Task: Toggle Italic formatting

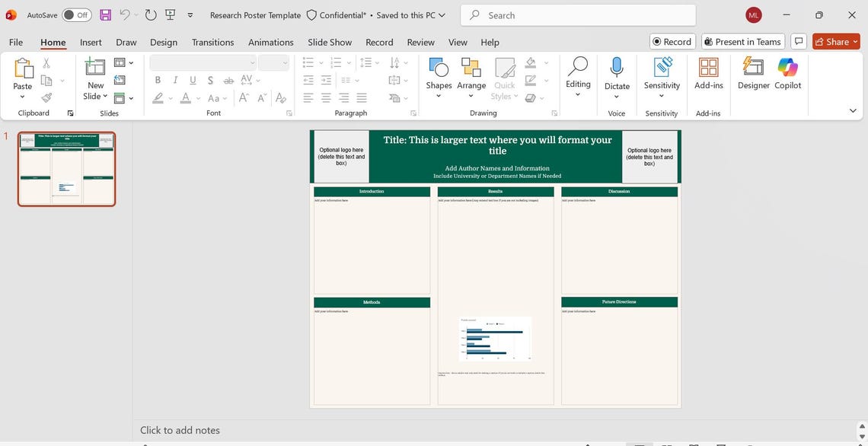Action: 175,80
